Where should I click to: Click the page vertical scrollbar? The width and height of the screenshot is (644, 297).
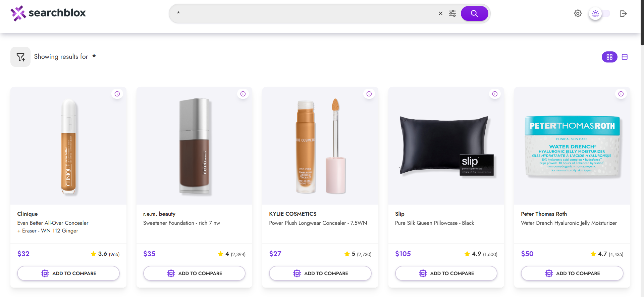642,23
